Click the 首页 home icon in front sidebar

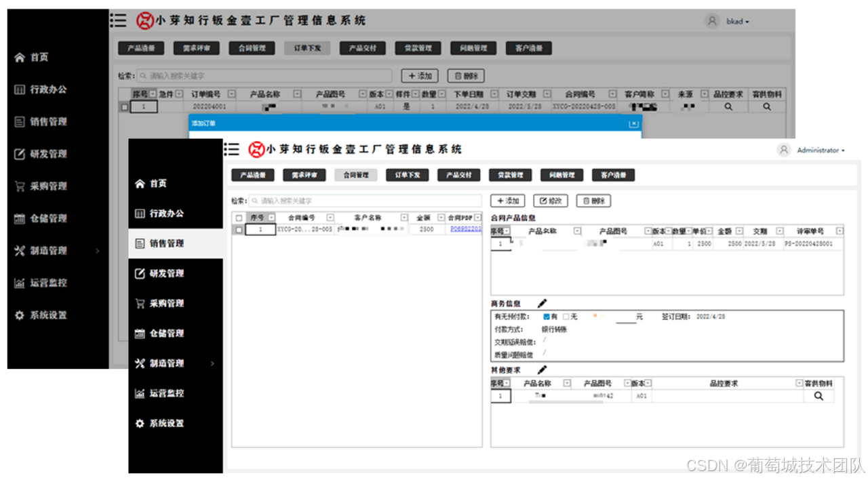click(x=140, y=184)
